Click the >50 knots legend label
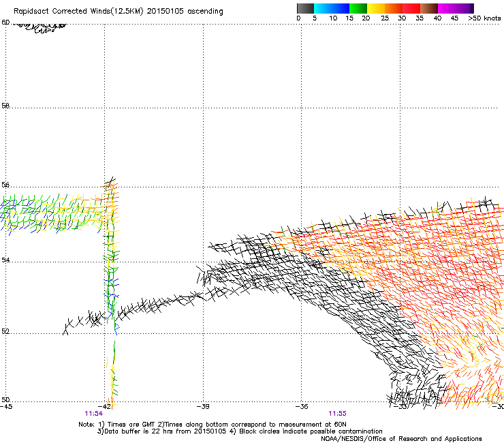Image resolution: width=504 pixels, height=443 pixels. point(484,18)
